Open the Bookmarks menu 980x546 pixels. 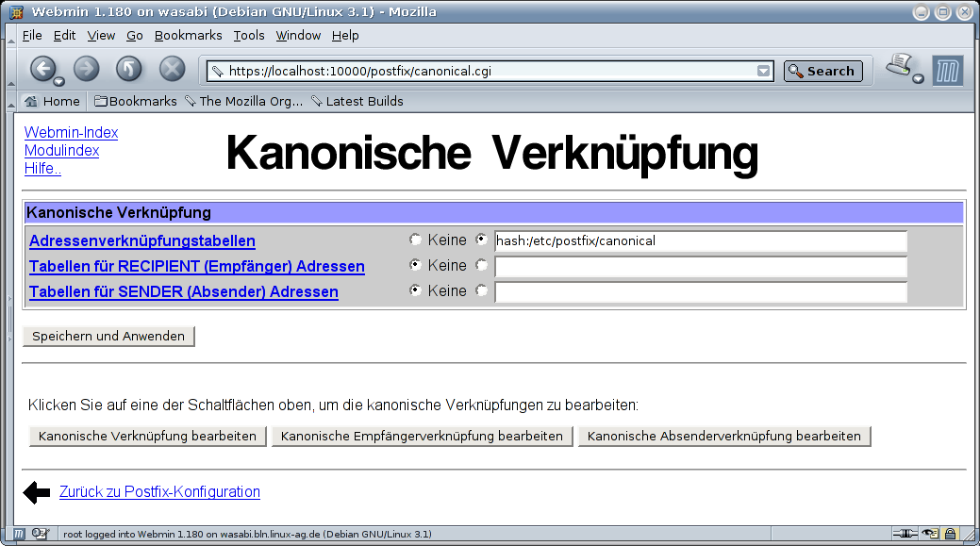coord(188,36)
